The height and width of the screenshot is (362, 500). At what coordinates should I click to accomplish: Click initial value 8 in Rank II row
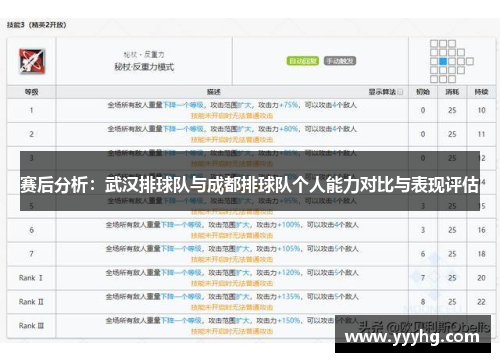point(423,302)
